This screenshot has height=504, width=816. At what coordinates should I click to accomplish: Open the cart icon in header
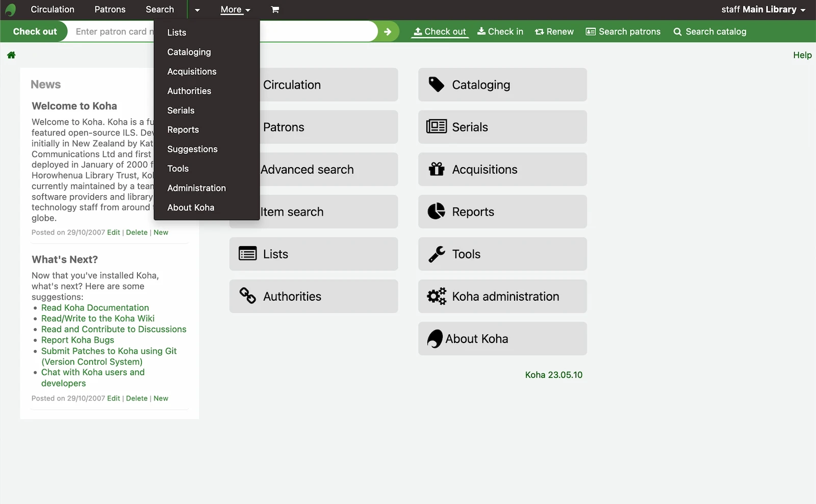(275, 10)
